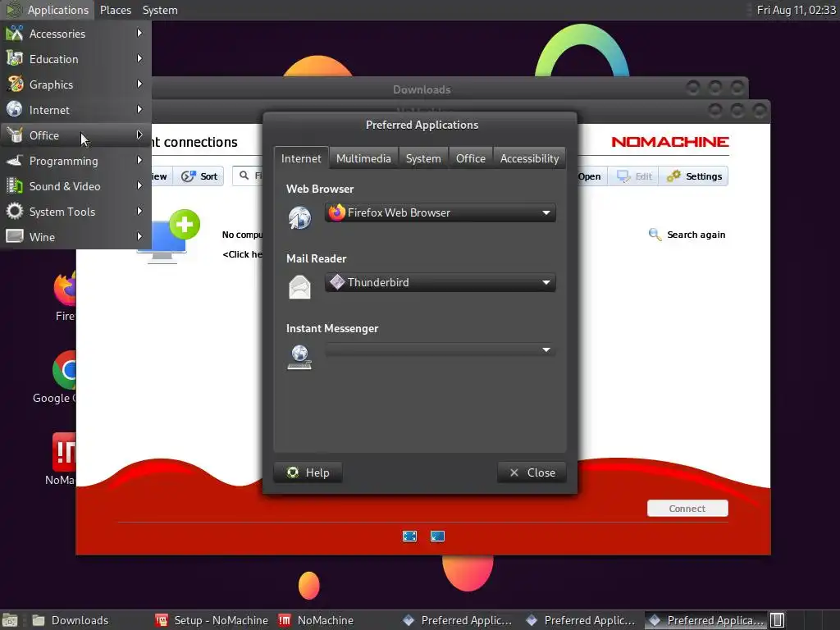Click the workspace switcher icon in taskbar
This screenshot has width=840, height=630.
pos(778,620)
